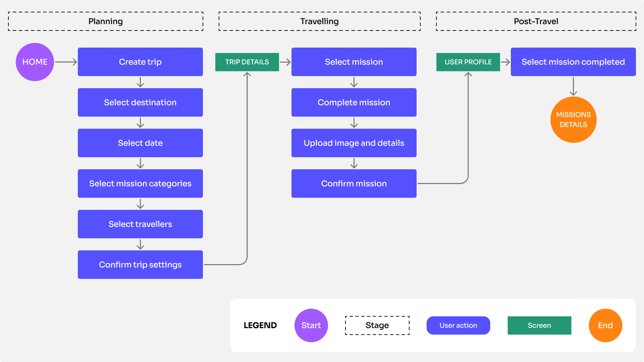The height and width of the screenshot is (362, 644).
Task: Click the Upload image and details box
Action: point(354,143)
